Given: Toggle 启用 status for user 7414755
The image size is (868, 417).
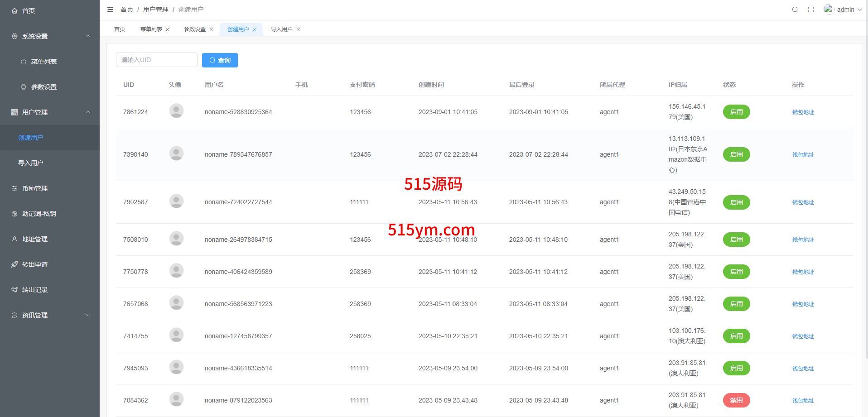Looking at the screenshot, I should click(736, 336).
